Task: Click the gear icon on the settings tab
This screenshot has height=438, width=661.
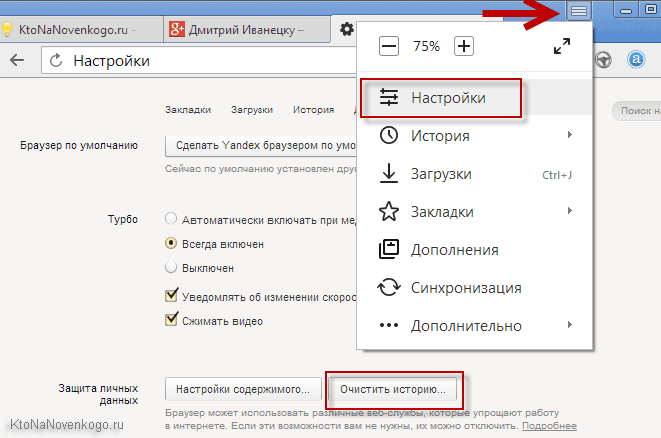Action: click(347, 29)
